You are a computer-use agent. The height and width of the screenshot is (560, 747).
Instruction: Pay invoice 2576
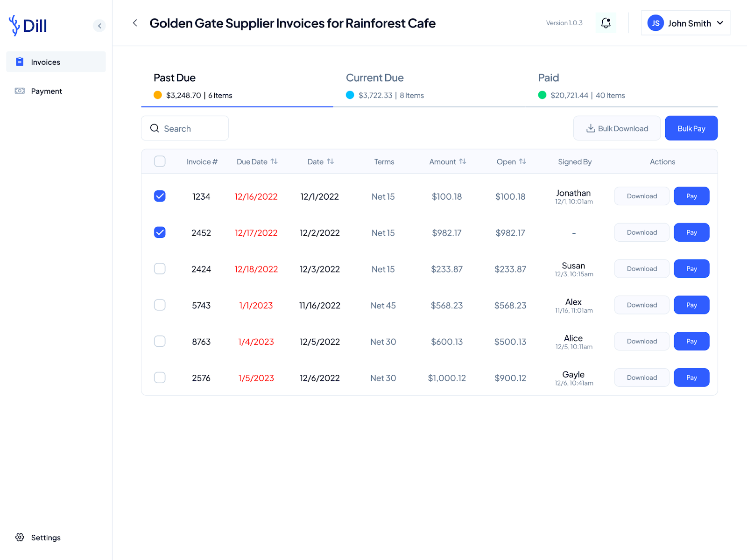coord(691,378)
